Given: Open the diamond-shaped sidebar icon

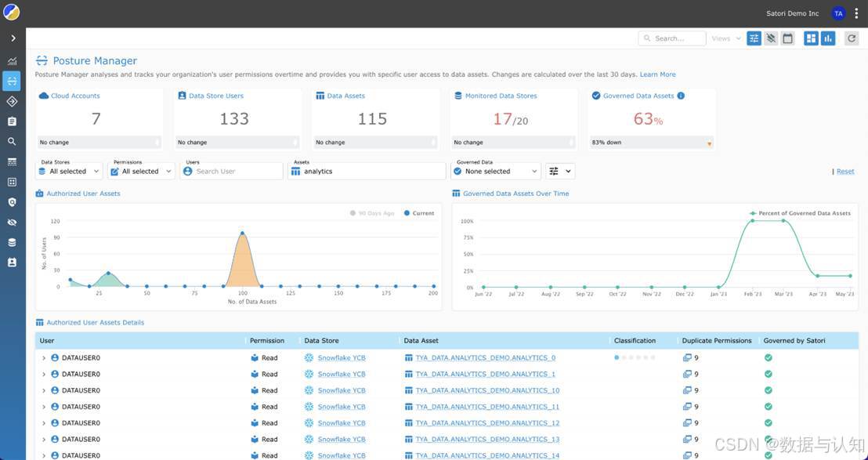Looking at the screenshot, I should [13, 101].
